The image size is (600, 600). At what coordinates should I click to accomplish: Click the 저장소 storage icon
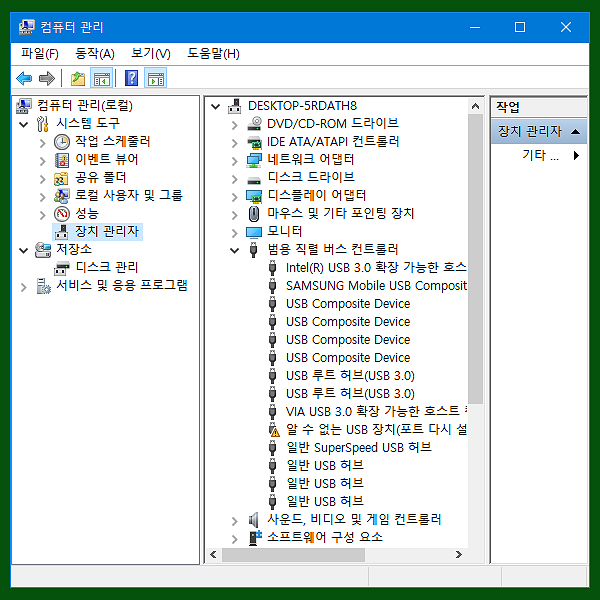(x=43, y=250)
